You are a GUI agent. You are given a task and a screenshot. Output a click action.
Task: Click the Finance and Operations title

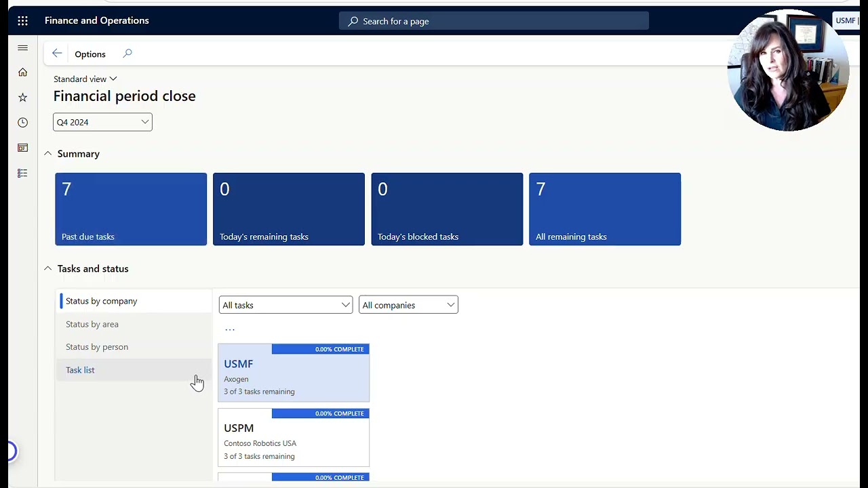97,21
